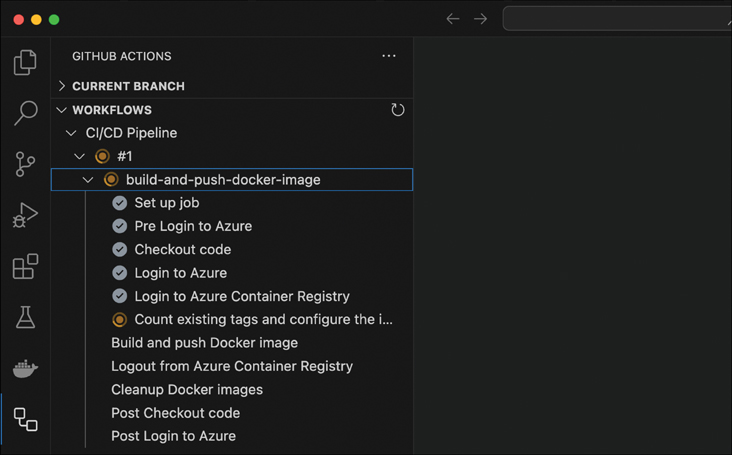Open the Explorer view in activity bar
Viewport: 732px width, 455px height.
25,63
